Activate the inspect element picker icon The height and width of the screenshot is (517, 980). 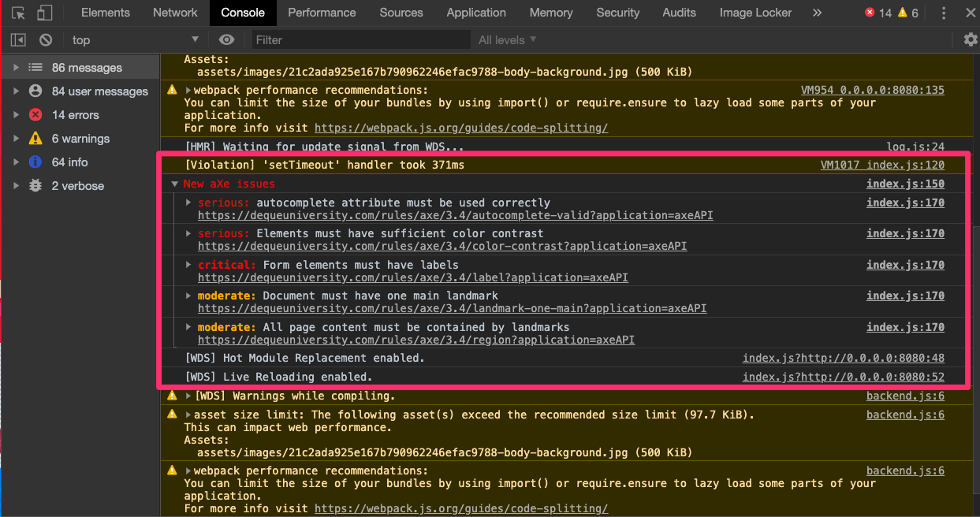pyautogui.click(x=19, y=13)
